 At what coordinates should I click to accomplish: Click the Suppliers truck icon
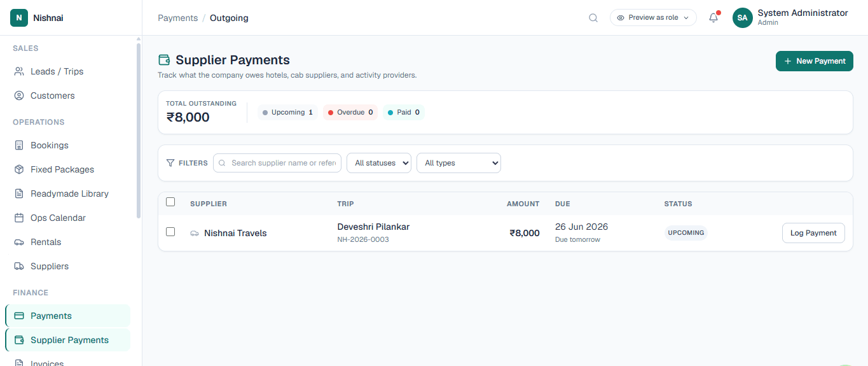[19, 266]
